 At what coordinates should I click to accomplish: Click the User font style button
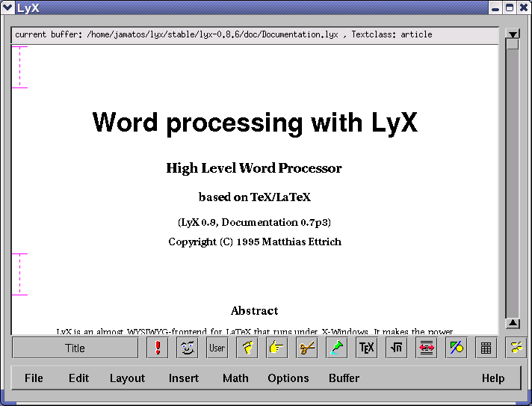pyautogui.click(x=217, y=348)
